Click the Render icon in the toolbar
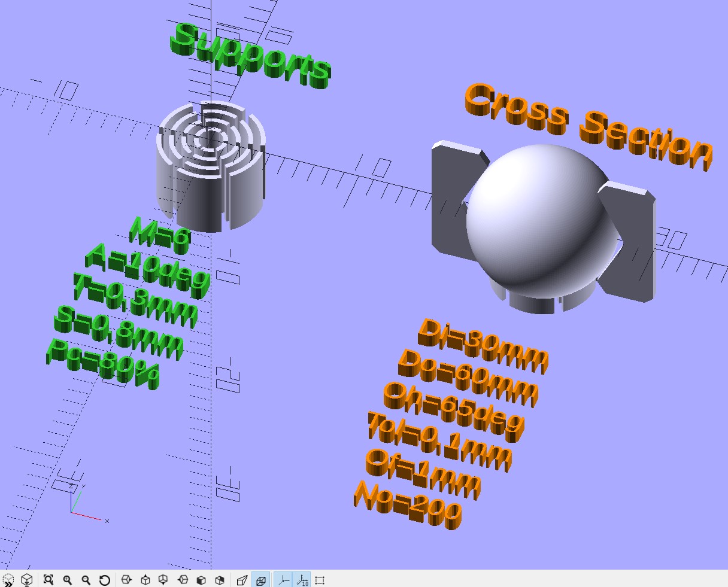 (x=27, y=580)
